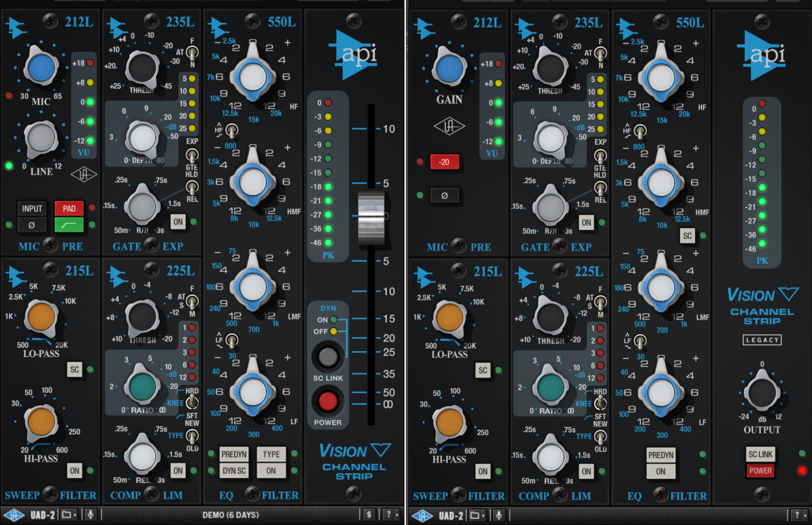Click the blue GAIN knob in legacy window

pyautogui.click(x=449, y=70)
